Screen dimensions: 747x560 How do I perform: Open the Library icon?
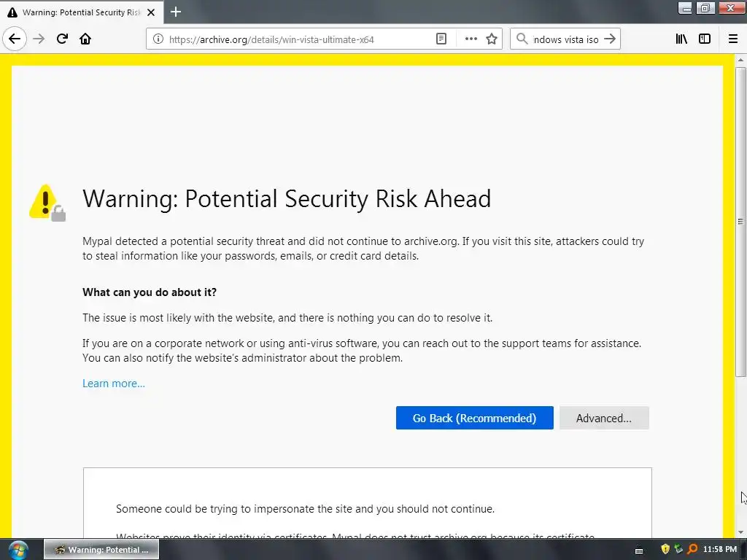[681, 39]
